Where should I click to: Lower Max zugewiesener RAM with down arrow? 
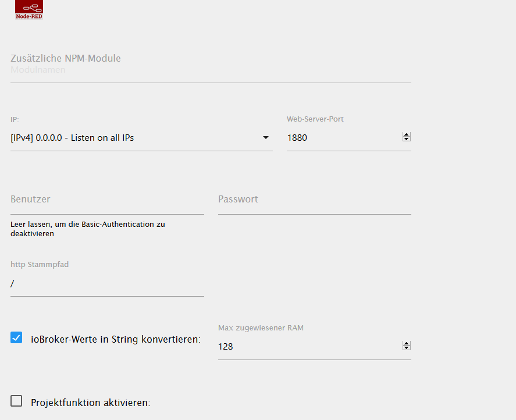tap(407, 349)
